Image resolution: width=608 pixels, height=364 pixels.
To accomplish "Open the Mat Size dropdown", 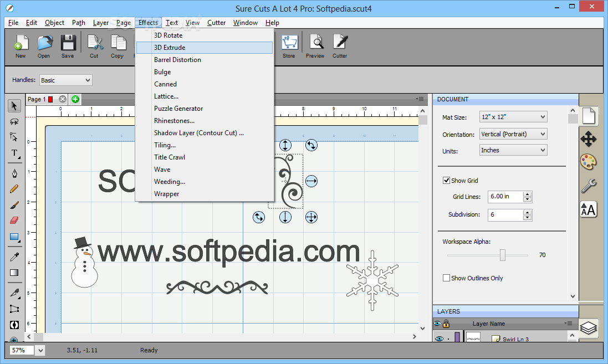I will [513, 117].
